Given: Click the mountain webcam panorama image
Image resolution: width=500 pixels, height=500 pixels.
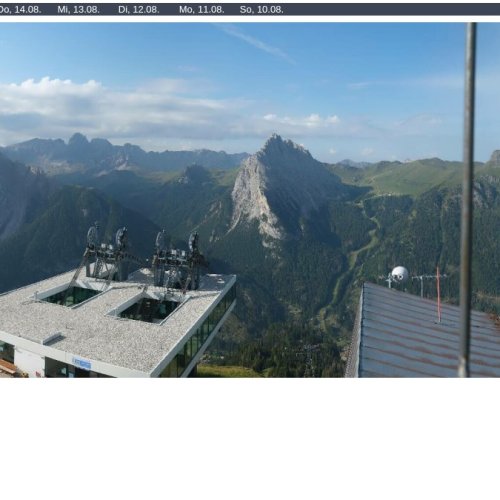Looking at the screenshot, I should [x=250, y=200].
